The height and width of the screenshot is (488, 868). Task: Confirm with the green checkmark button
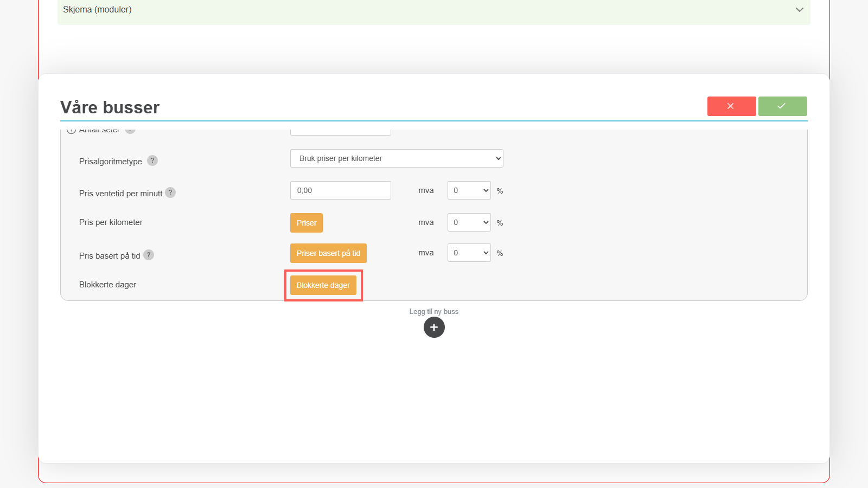(782, 106)
